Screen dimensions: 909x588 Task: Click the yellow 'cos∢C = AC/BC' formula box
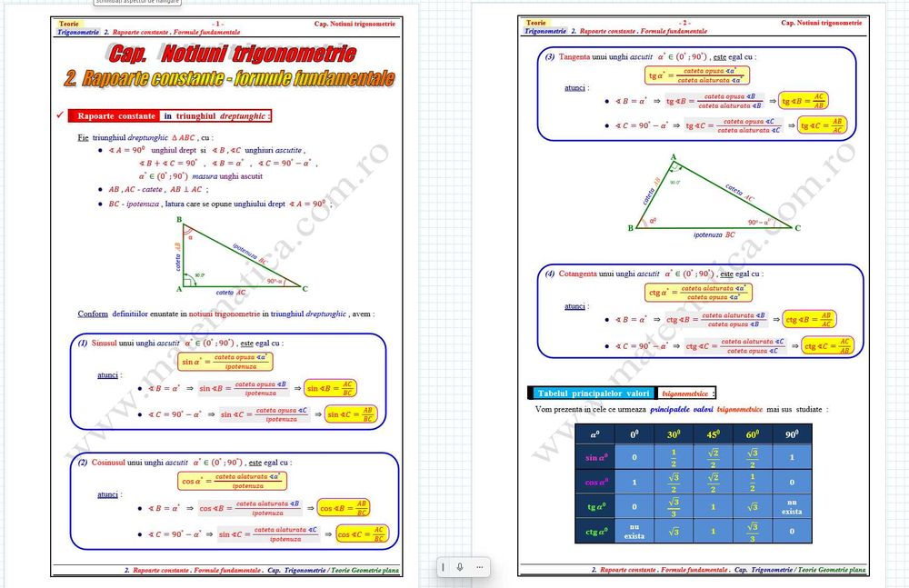[363, 534]
